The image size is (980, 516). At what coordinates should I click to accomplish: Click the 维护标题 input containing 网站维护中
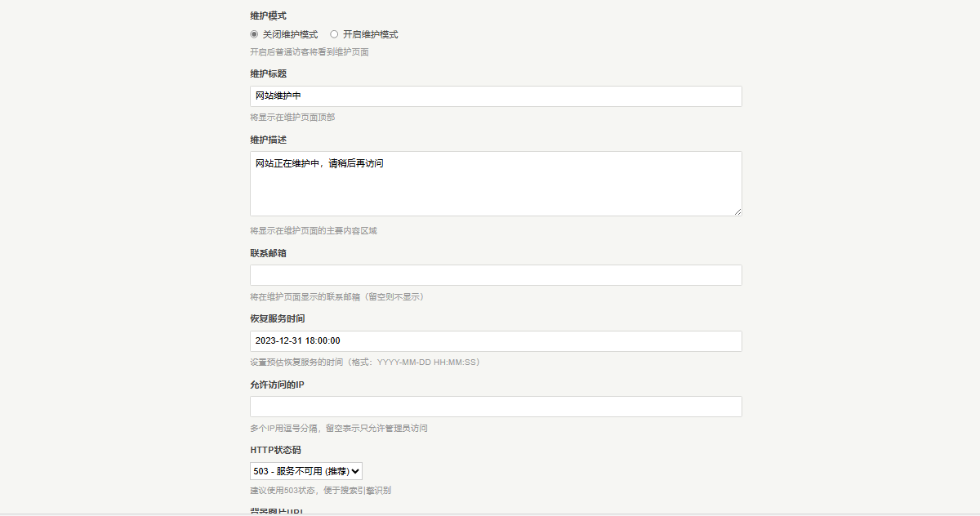coord(496,96)
